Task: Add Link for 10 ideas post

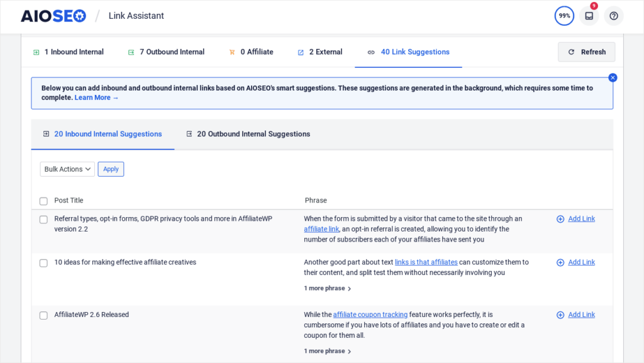Action: coord(581,262)
